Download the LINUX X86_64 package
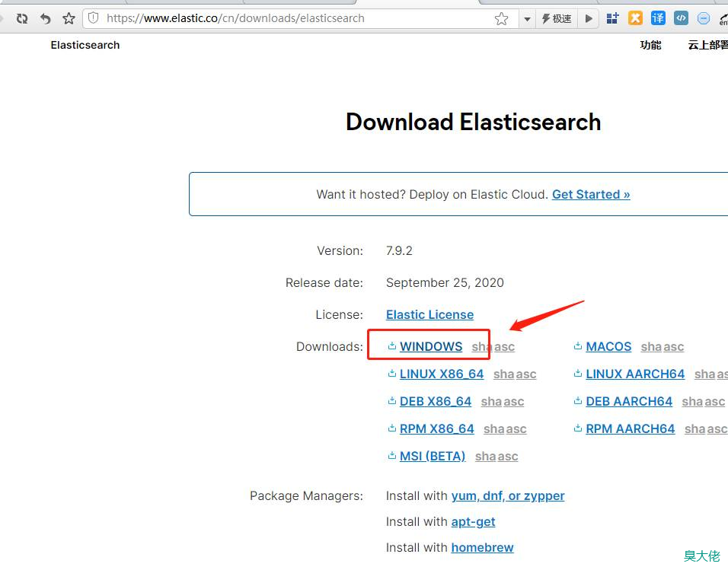The width and height of the screenshot is (728, 570). point(442,374)
